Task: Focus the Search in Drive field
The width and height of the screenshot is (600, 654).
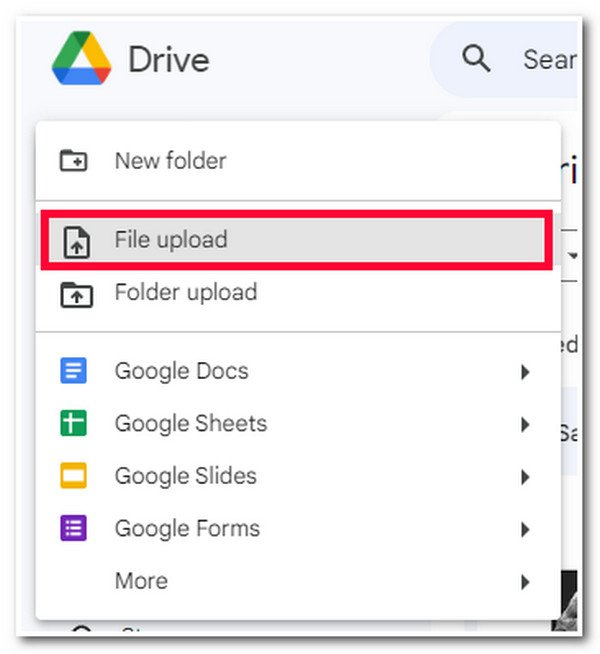Action: tap(504, 59)
